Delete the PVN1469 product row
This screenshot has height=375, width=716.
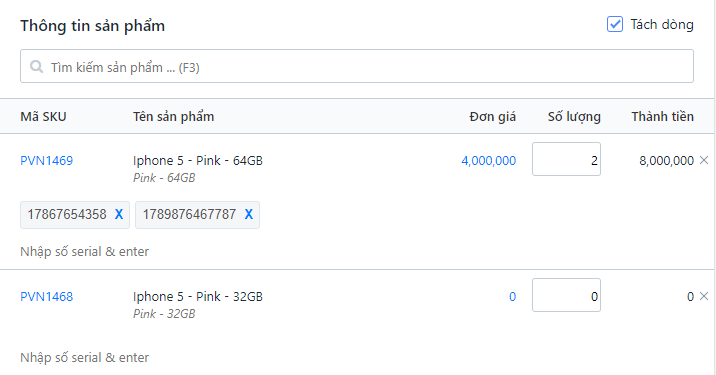click(x=704, y=160)
